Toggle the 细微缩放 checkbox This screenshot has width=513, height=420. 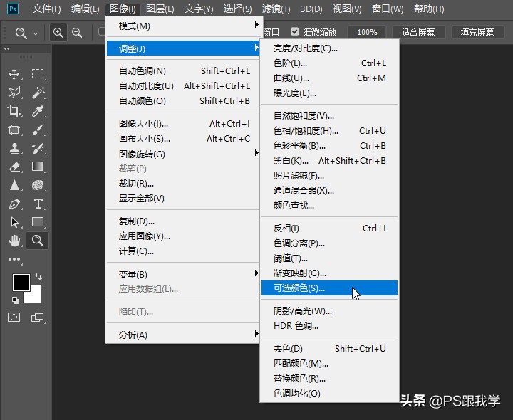295,31
